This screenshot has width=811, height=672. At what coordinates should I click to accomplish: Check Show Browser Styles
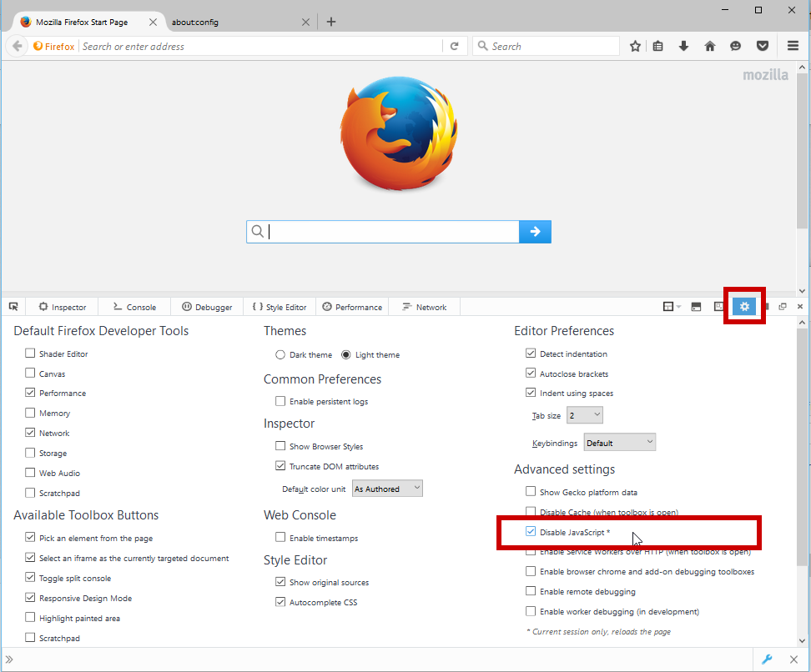[x=280, y=445]
